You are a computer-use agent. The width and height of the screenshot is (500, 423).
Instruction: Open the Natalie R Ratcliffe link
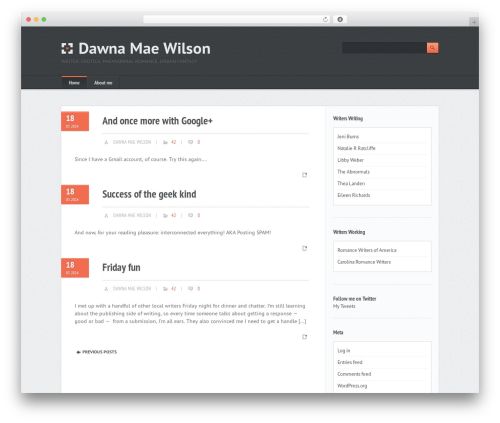[356, 148]
